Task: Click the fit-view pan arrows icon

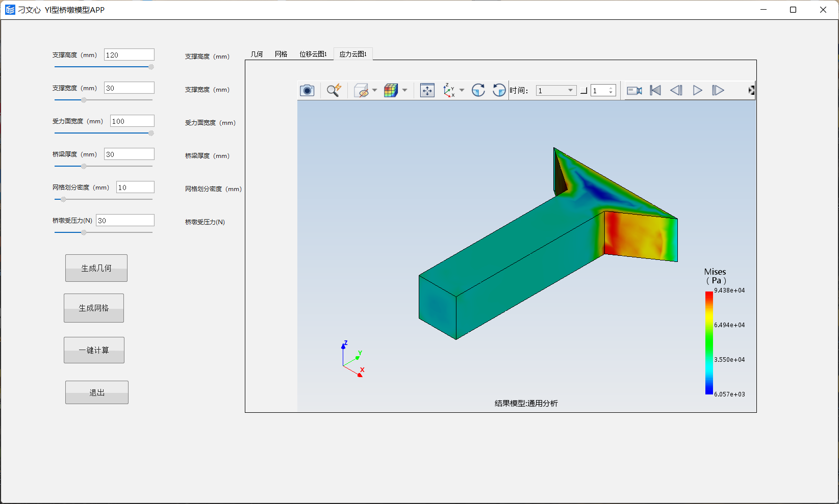Action: (427, 91)
